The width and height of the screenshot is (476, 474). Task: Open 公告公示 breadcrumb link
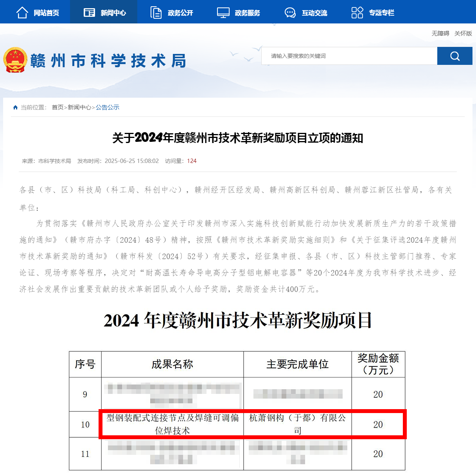point(108,107)
